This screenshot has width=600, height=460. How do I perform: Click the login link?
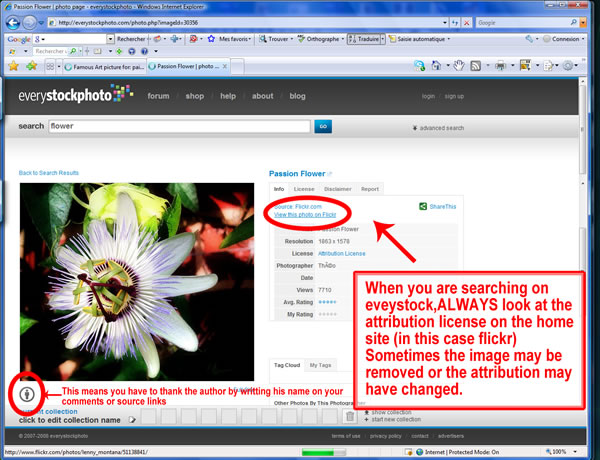(428, 96)
